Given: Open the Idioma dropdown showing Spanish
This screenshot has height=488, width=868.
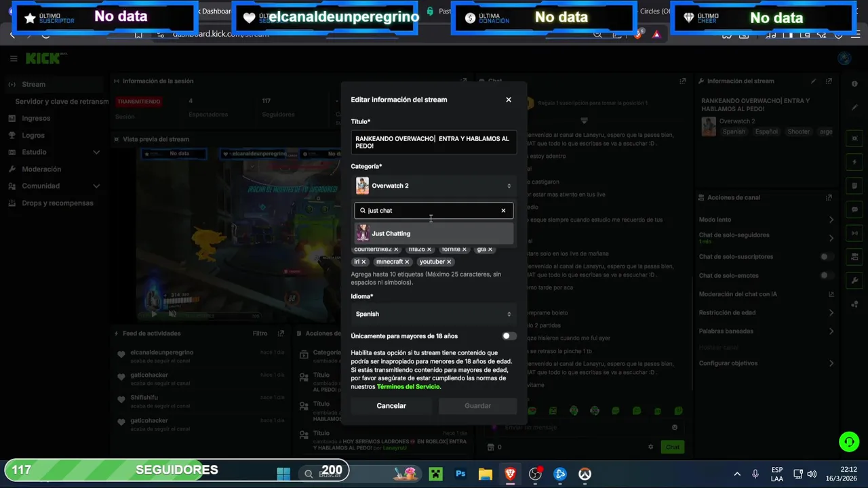Looking at the screenshot, I should 434,314.
